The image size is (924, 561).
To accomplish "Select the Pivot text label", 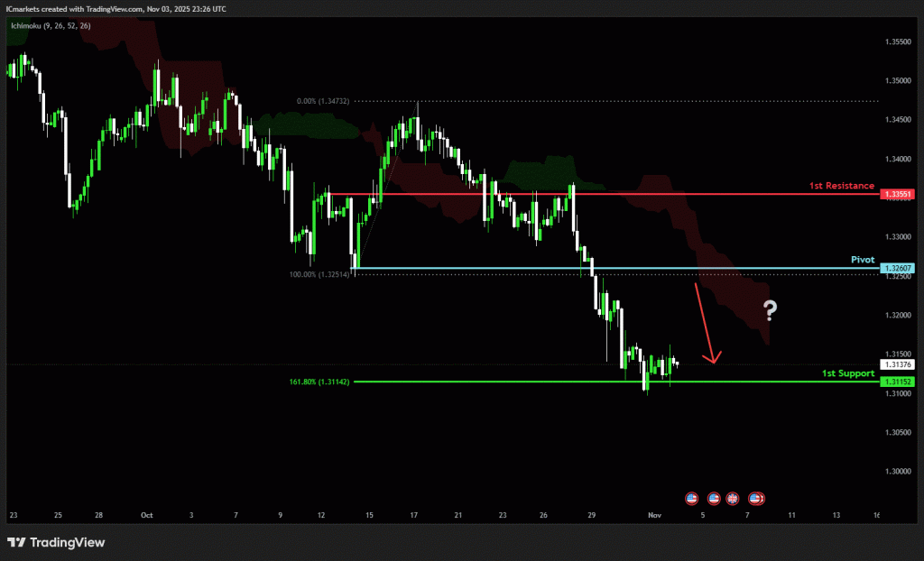I will [x=863, y=260].
